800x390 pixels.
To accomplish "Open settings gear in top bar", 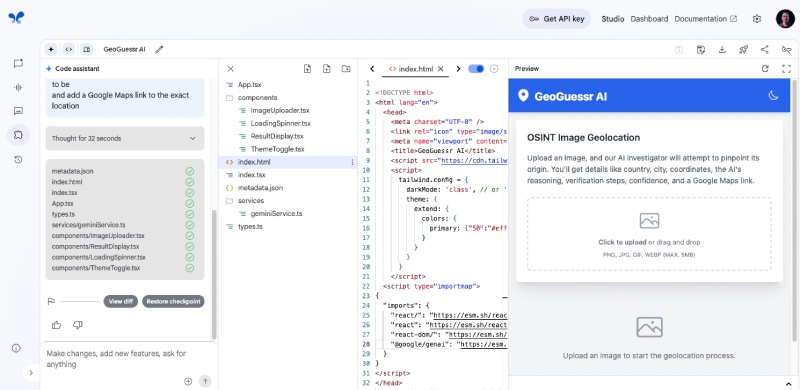I will click(x=757, y=19).
